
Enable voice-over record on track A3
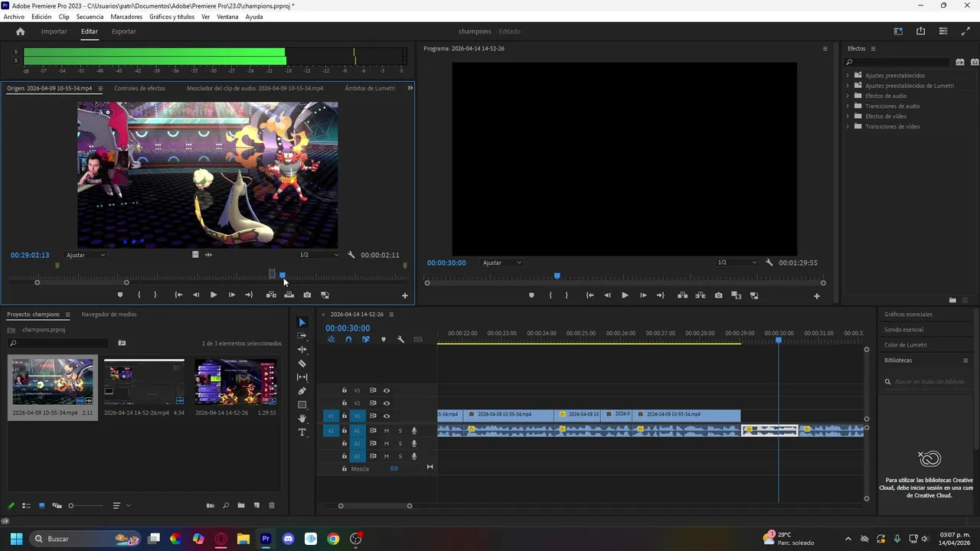pyautogui.click(x=414, y=456)
